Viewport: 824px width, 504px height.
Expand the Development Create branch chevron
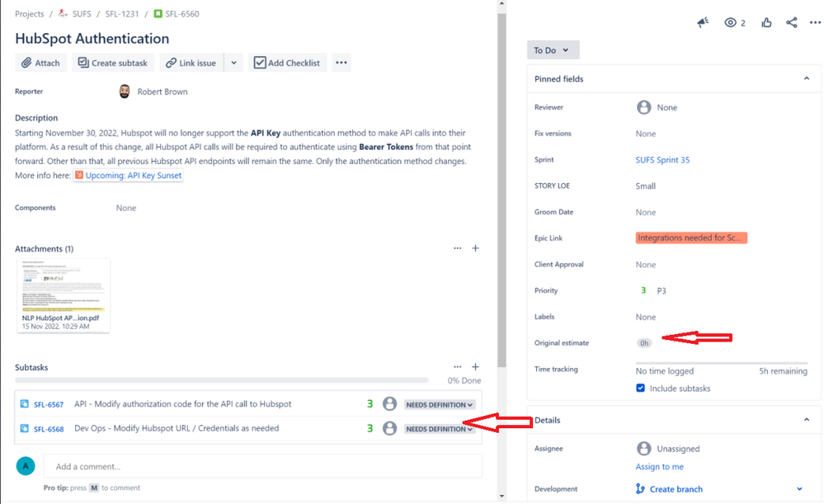[799, 489]
